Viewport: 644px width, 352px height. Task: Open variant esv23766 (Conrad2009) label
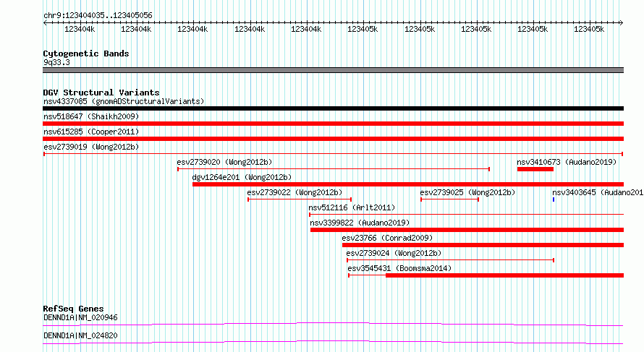pos(387,238)
